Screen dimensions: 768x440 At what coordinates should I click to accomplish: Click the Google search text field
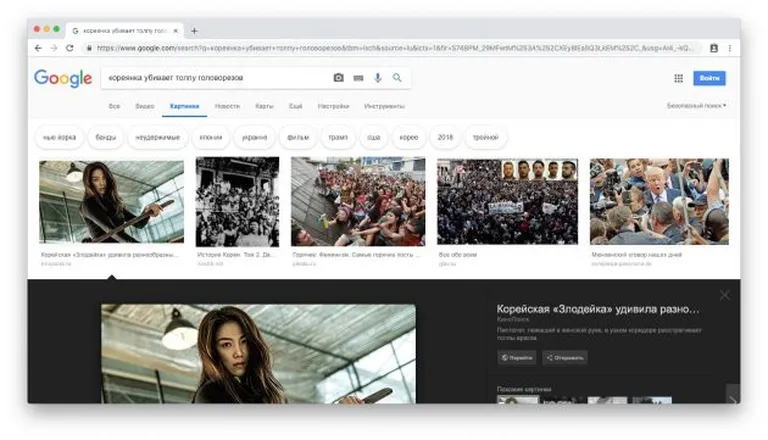pos(216,78)
